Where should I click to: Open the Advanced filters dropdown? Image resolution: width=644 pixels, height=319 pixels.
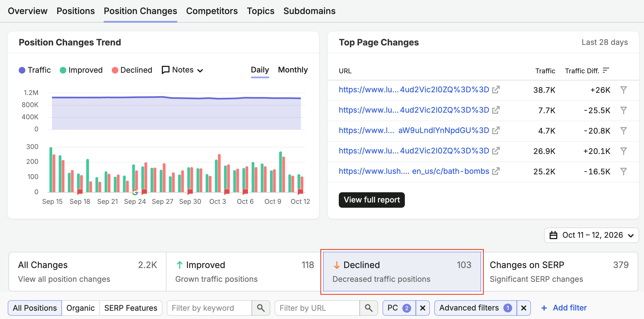pos(476,308)
